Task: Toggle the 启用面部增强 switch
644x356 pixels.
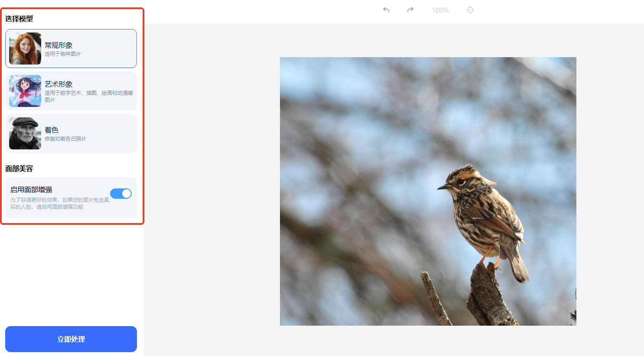Action: (121, 194)
